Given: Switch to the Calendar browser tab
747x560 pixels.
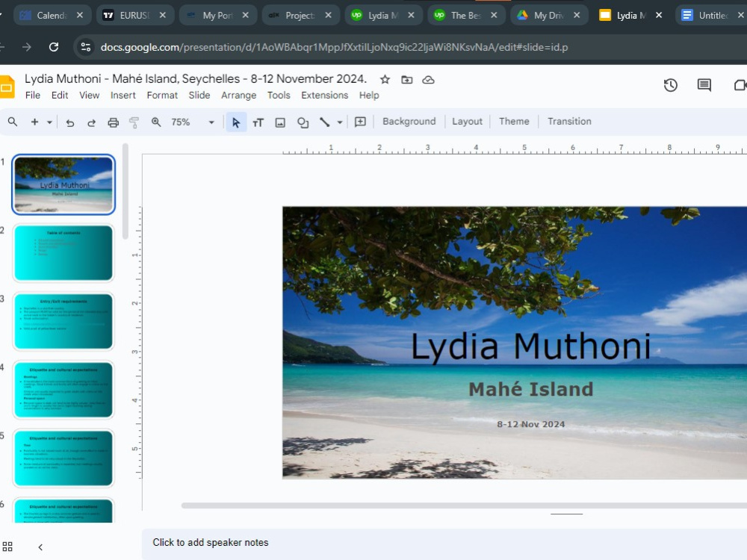Looking at the screenshot, I should point(52,15).
